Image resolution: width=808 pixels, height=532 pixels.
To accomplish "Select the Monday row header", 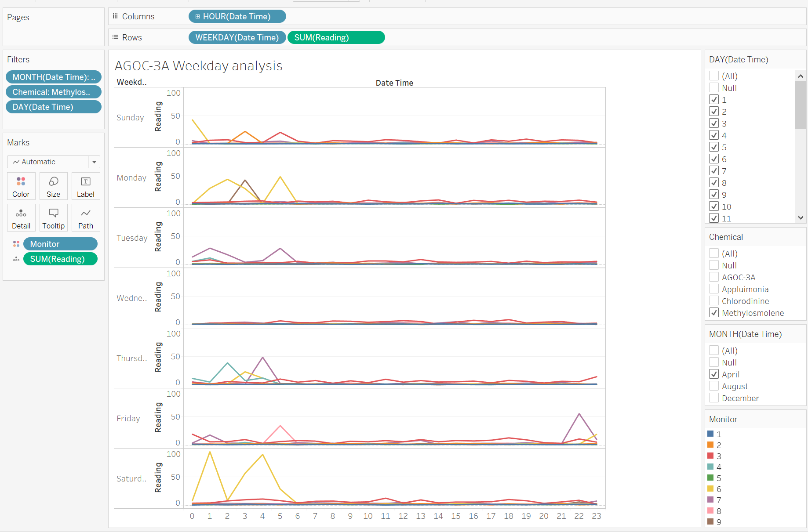I will 131,178.
